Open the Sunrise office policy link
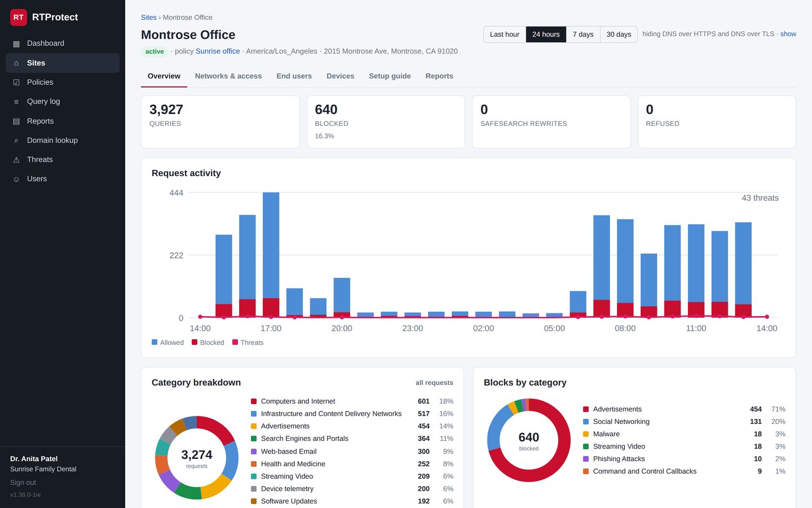812x508 pixels. [218, 51]
